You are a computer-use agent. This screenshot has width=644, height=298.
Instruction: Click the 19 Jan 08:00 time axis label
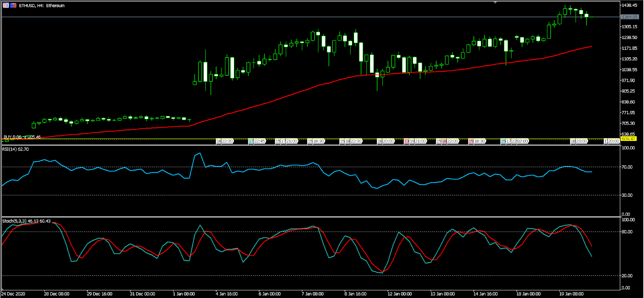point(571,294)
